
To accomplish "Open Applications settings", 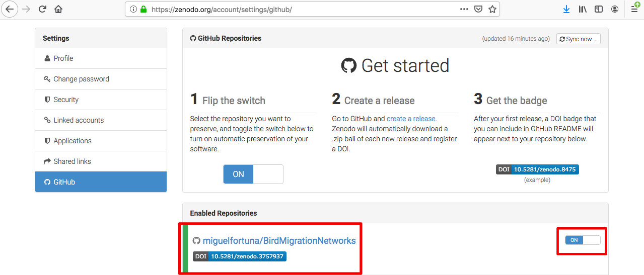I will click(x=101, y=141).
